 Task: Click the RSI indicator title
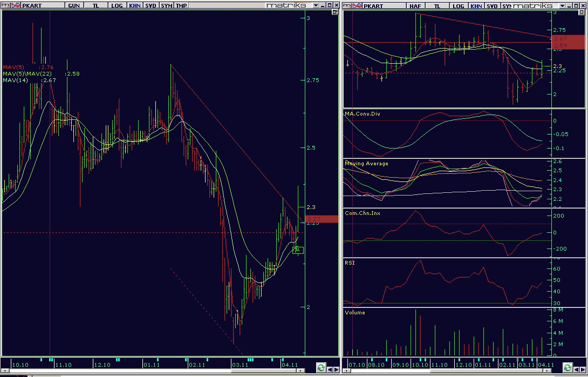[350, 262]
